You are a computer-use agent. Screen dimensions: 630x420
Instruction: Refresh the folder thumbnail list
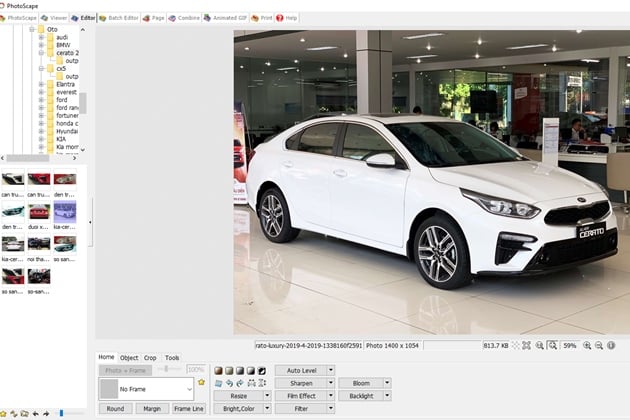[14, 414]
